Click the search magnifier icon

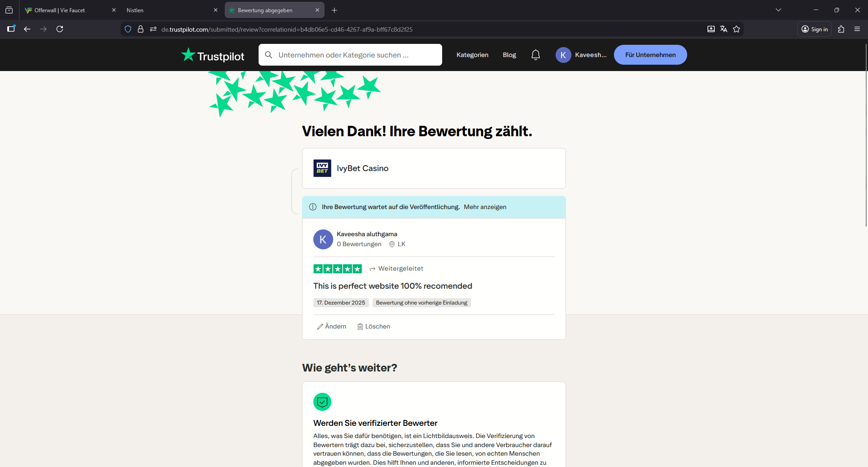(x=269, y=55)
